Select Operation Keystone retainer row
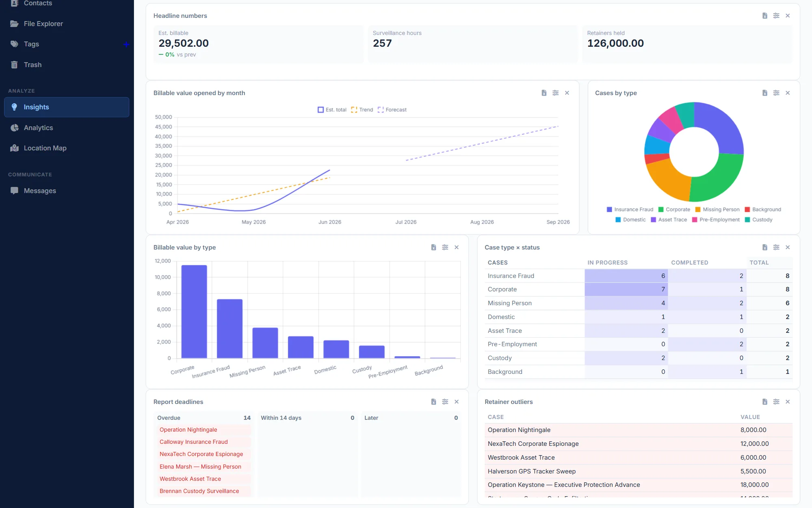The image size is (812, 508). [639, 485]
